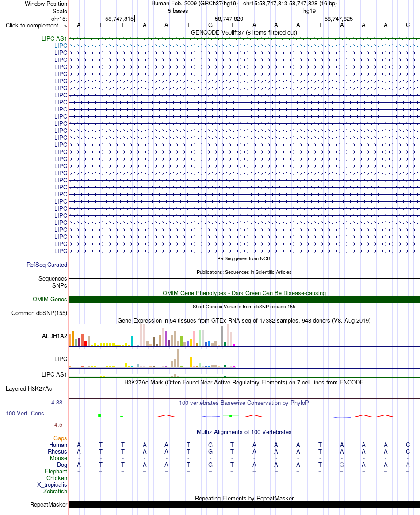Select the Elephant species label
Viewport: 420px width, 515px height.
tap(56, 472)
